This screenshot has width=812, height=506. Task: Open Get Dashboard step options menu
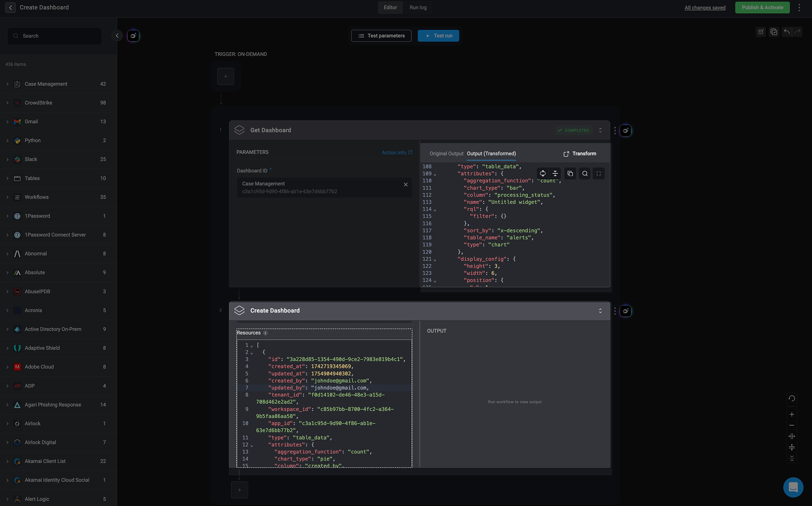[x=615, y=130]
